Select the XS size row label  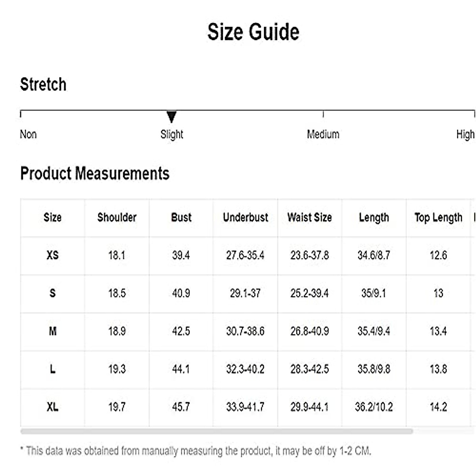[x=52, y=255]
